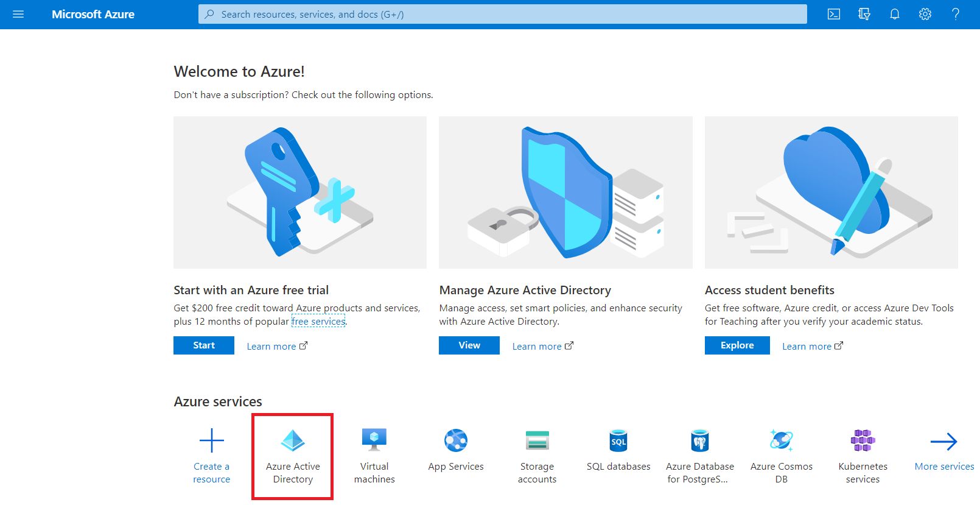The image size is (980, 505).
Task: Open SQL databases icon
Action: [618, 440]
